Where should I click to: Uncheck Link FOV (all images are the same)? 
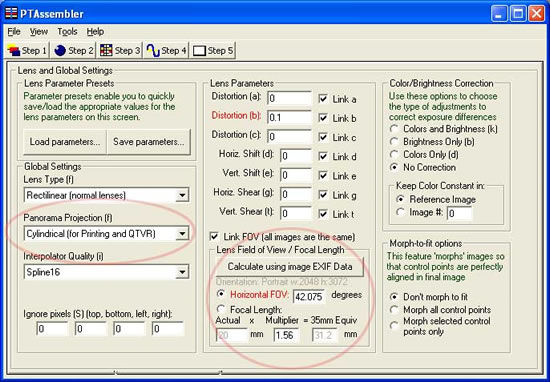point(214,237)
